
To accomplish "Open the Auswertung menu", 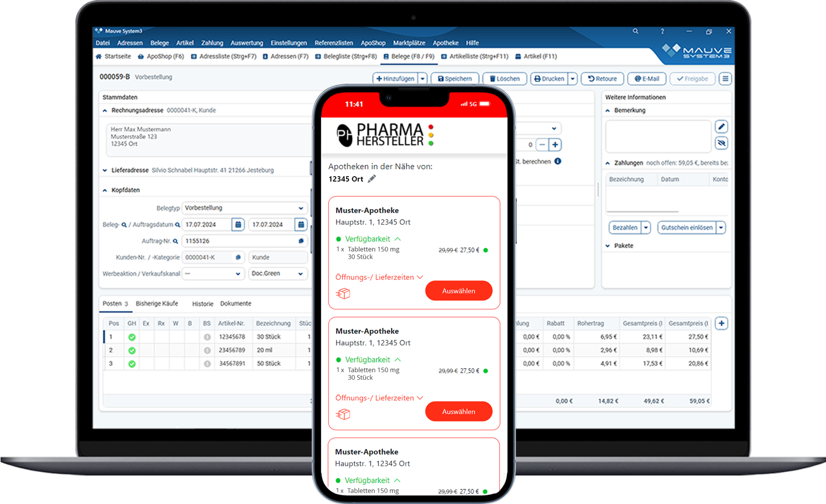I will coord(246,43).
